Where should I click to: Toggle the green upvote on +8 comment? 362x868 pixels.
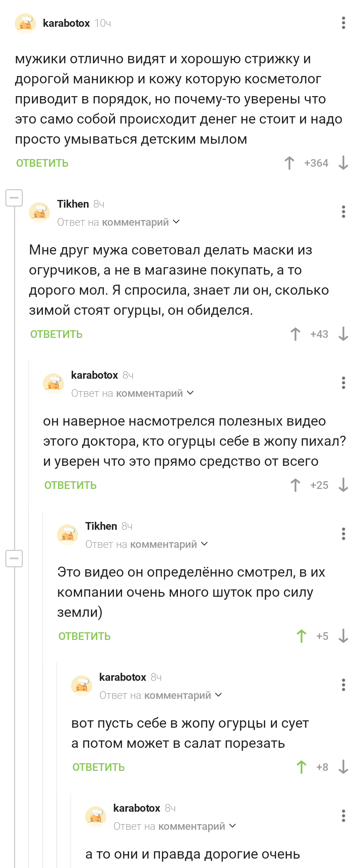pos(301,767)
